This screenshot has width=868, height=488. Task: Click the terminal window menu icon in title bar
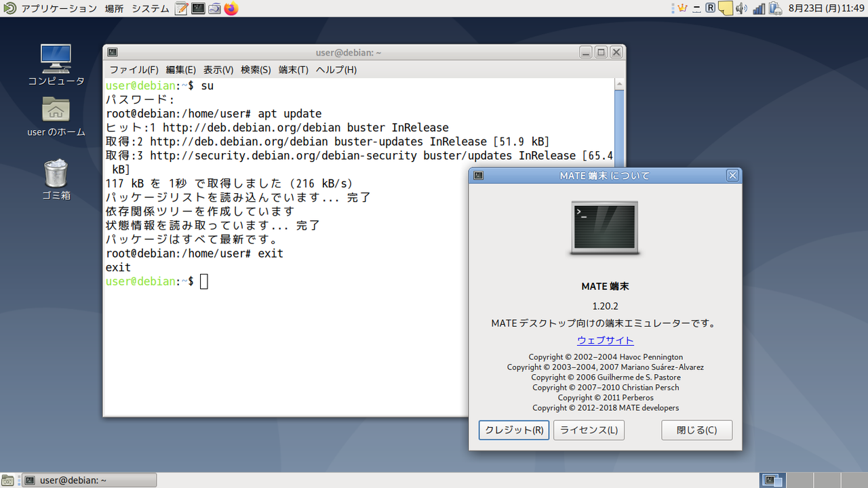coord(113,52)
